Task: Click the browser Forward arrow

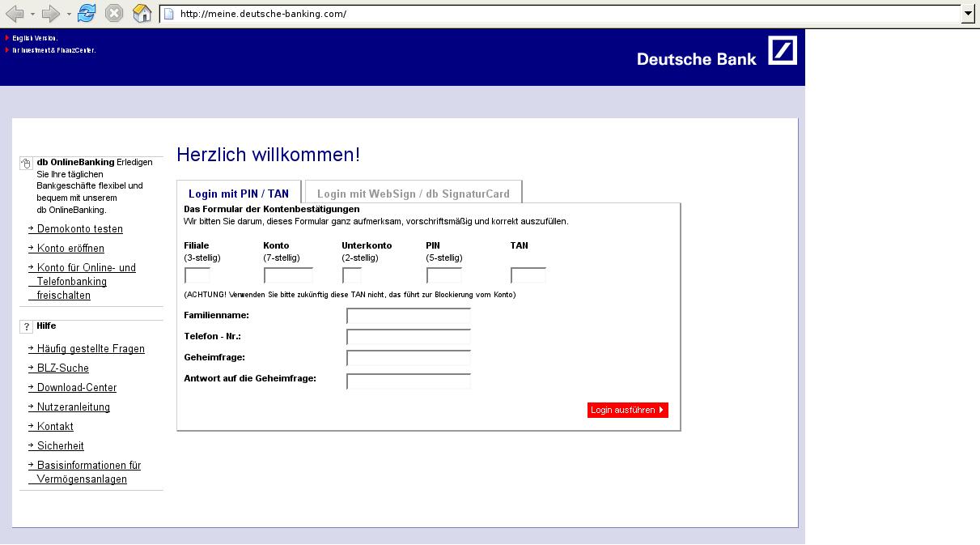Action: pyautogui.click(x=50, y=14)
